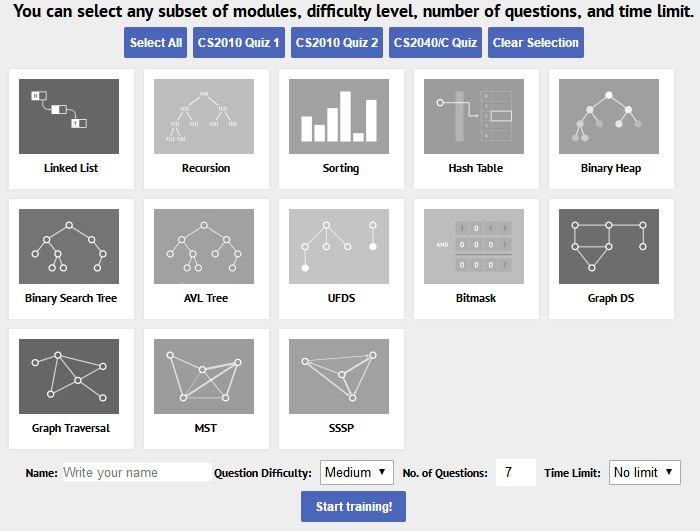
Task: Open the Question Difficulty dropdown
Action: point(358,472)
